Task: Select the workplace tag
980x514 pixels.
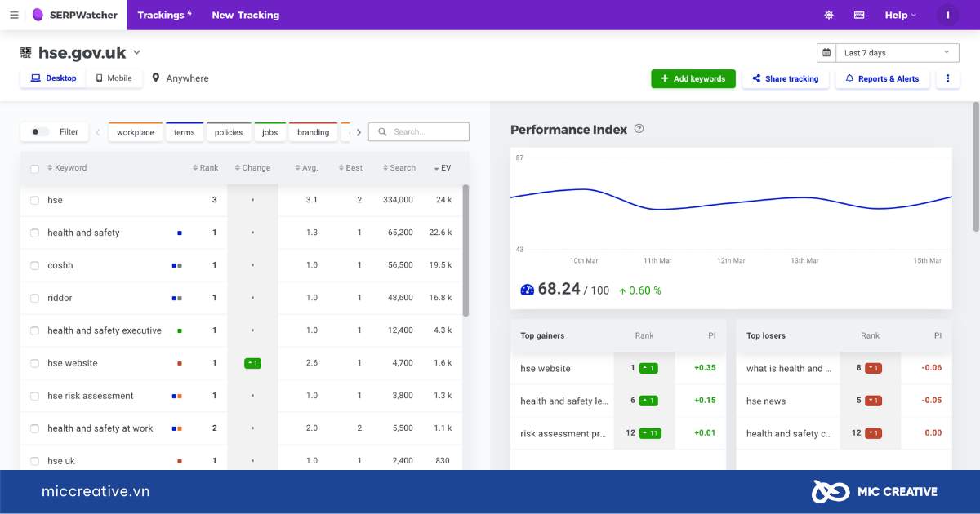Action: point(136,132)
